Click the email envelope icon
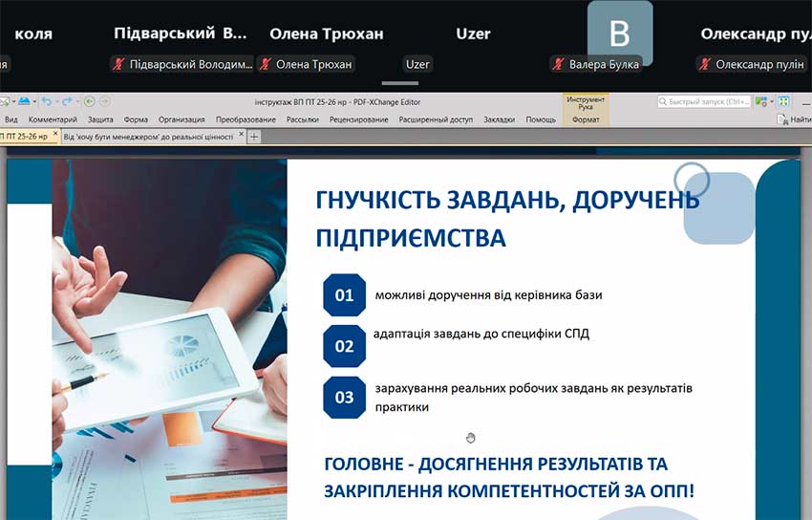The width and height of the screenshot is (812, 520). point(5,101)
